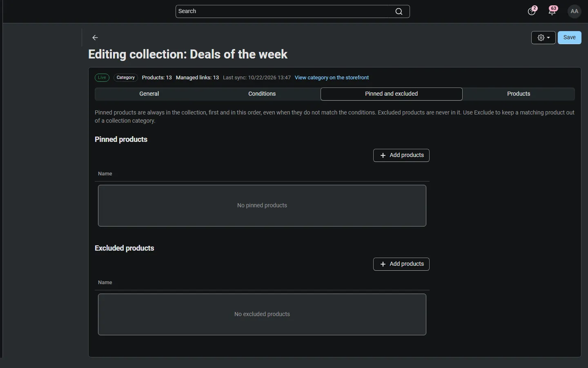
Task: Click the Live status badge
Action: 102,78
